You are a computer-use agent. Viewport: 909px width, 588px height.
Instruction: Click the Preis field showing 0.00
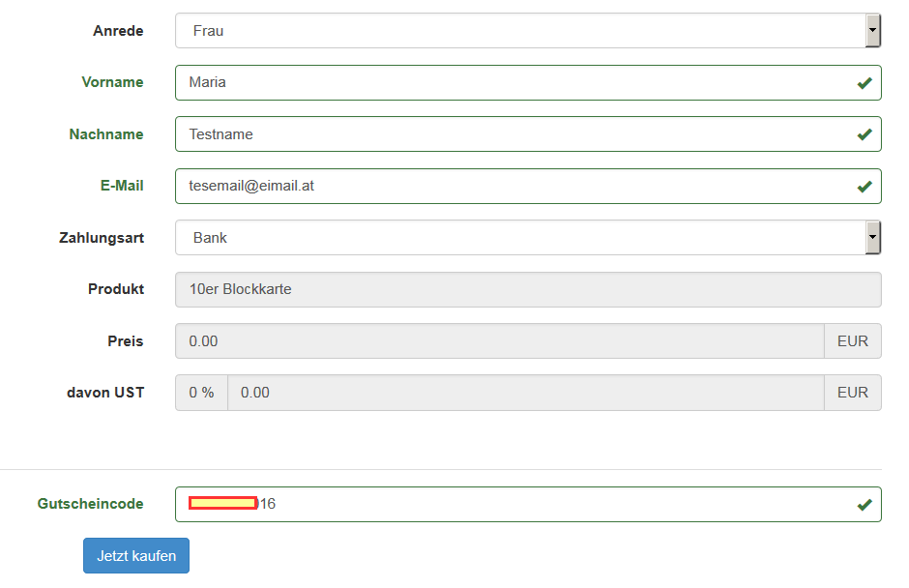pos(500,341)
